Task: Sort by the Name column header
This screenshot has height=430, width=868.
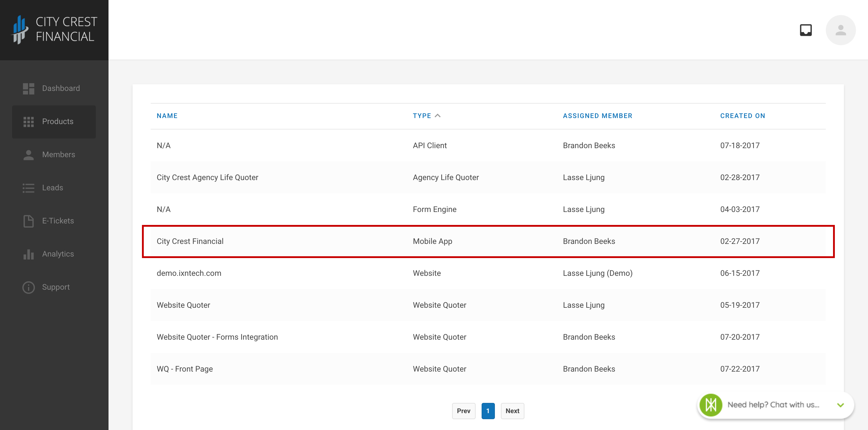Action: pos(167,116)
